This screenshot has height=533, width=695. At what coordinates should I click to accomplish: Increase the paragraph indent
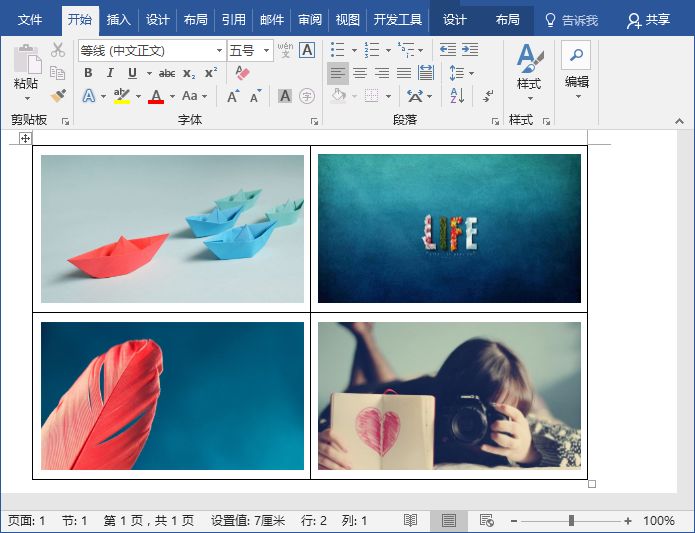coord(469,50)
